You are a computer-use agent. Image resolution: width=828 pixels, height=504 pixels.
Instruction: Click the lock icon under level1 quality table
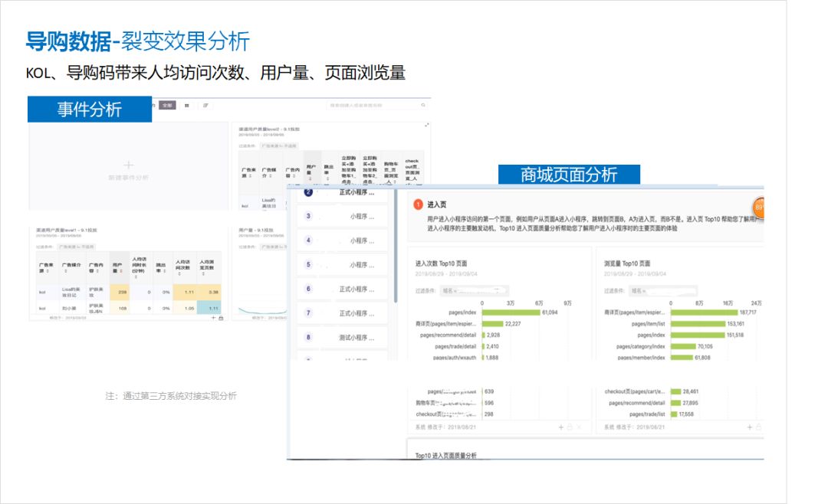click(x=222, y=317)
